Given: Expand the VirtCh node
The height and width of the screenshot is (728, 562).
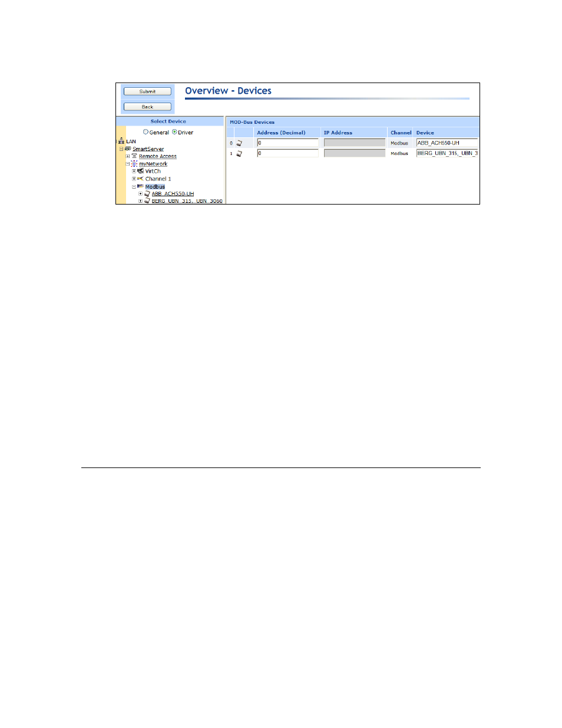Looking at the screenshot, I should tap(134, 171).
